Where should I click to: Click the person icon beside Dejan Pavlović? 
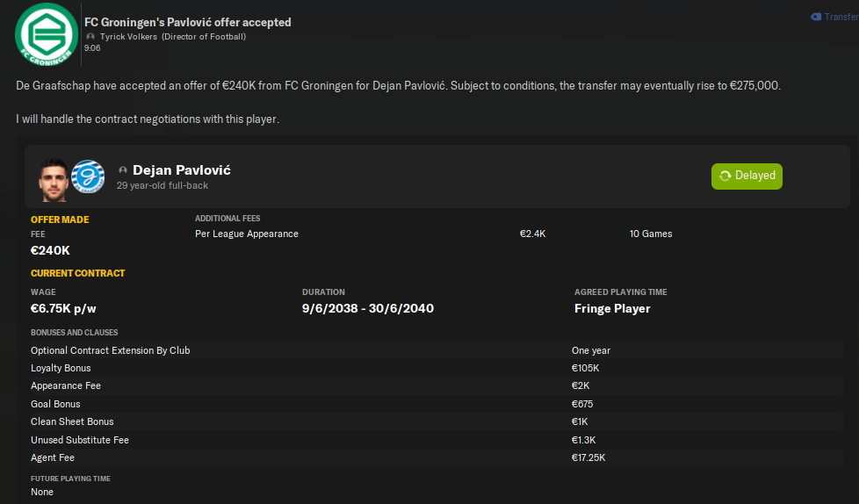(123, 170)
